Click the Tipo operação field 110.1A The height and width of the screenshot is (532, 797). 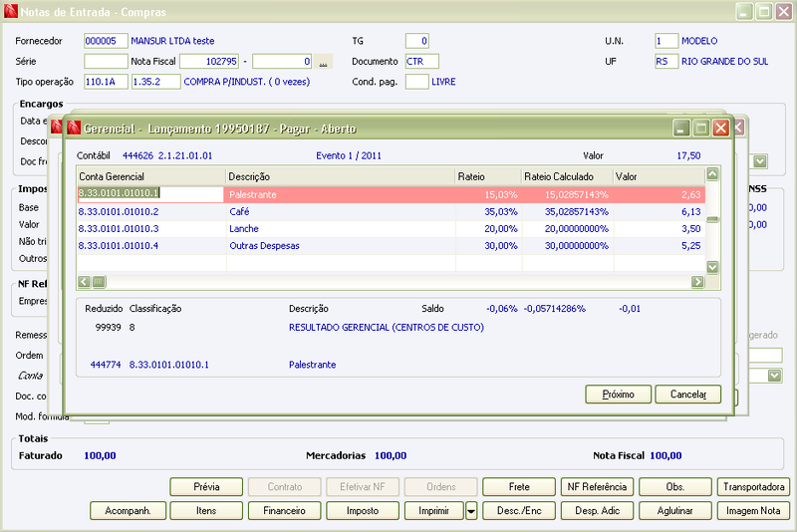point(106,82)
